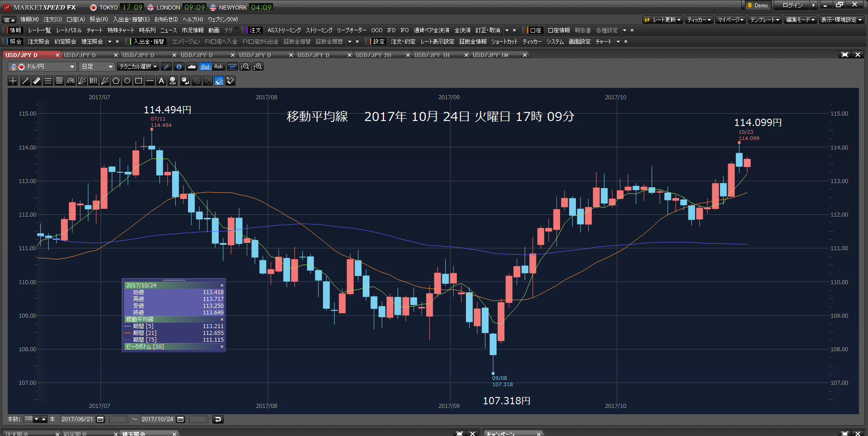Click the vertical zoom out magnifier
The width and height of the screenshot is (868, 436).
click(x=245, y=67)
